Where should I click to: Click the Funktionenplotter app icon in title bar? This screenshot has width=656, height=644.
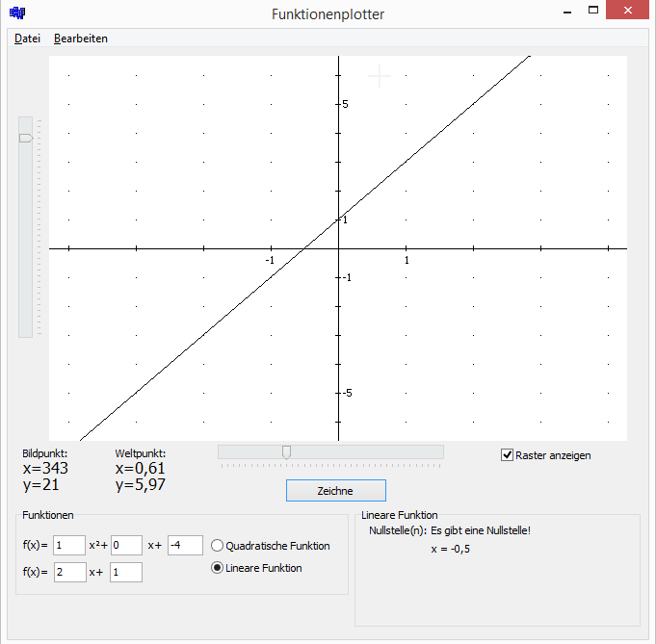pyautogui.click(x=17, y=13)
